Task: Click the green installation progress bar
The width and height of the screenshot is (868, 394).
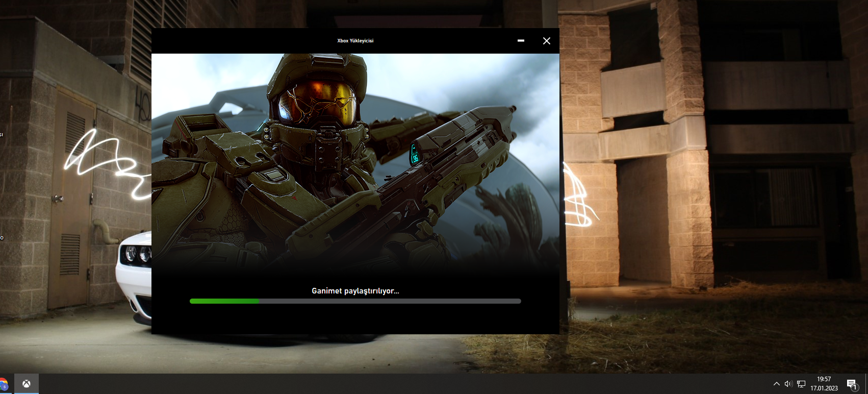Action: click(355, 301)
